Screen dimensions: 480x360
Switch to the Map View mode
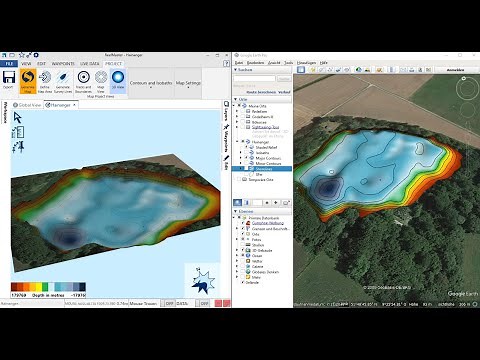(101, 81)
